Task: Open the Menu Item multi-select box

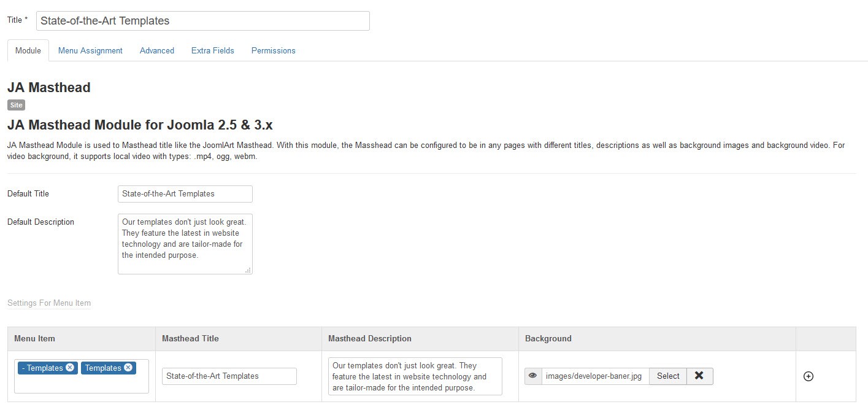Action: (82, 384)
